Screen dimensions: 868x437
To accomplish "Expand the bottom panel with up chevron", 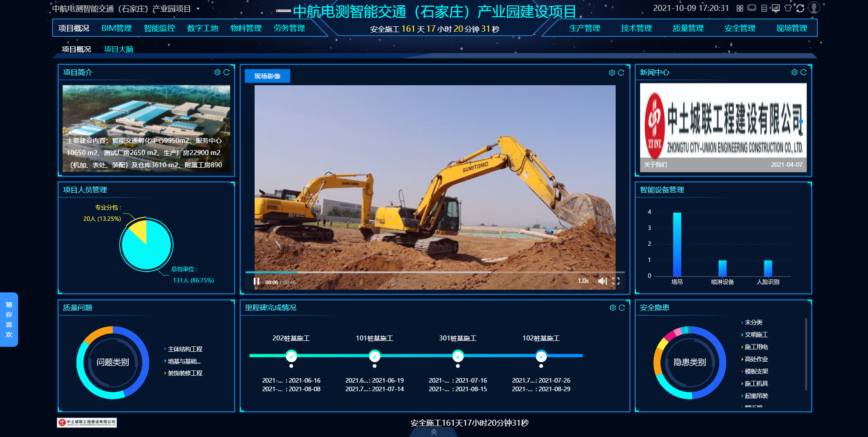I will coord(434,432).
